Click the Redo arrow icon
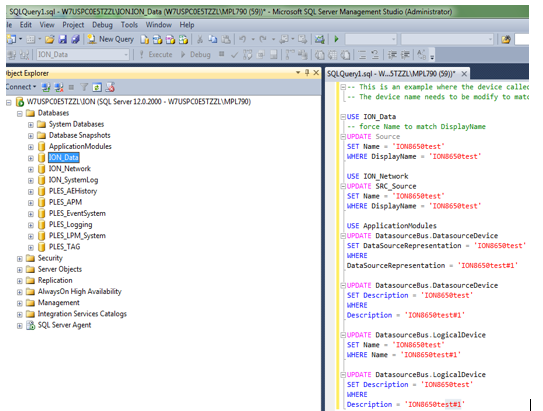This screenshot has height=411, width=543. coord(263,39)
